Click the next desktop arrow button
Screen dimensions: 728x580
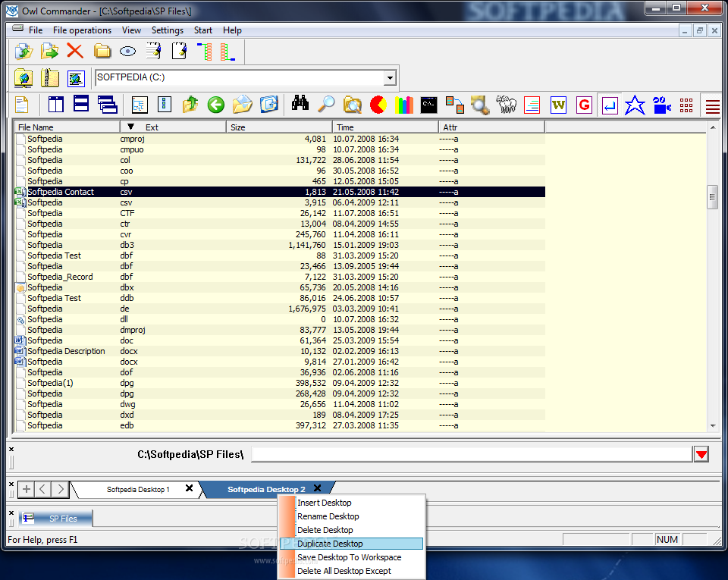pyautogui.click(x=60, y=489)
